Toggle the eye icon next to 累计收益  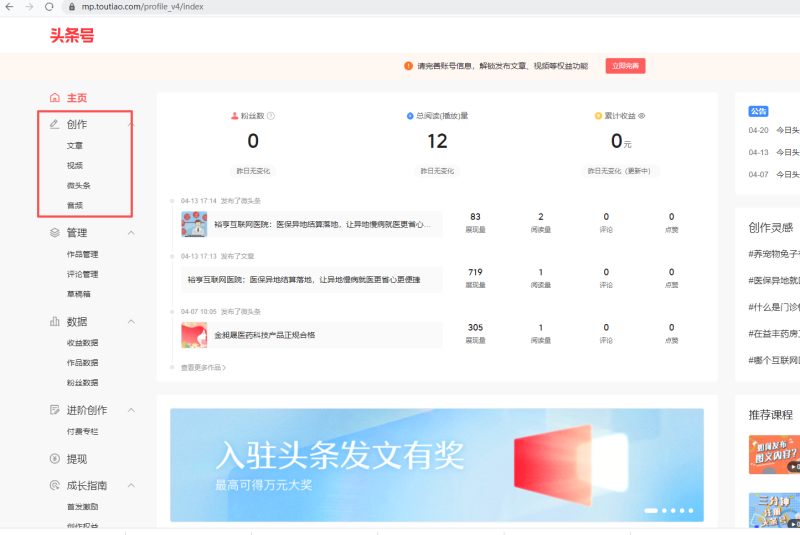tap(642, 116)
